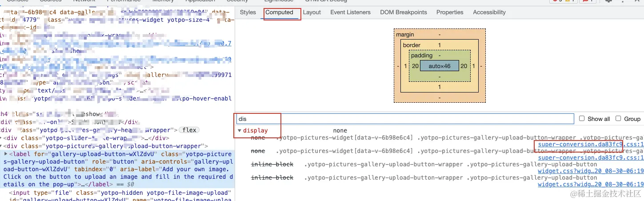This screenshot has width=644, height=201.
Task: Select the border label in box model
Action: click(x=412, y=45)
